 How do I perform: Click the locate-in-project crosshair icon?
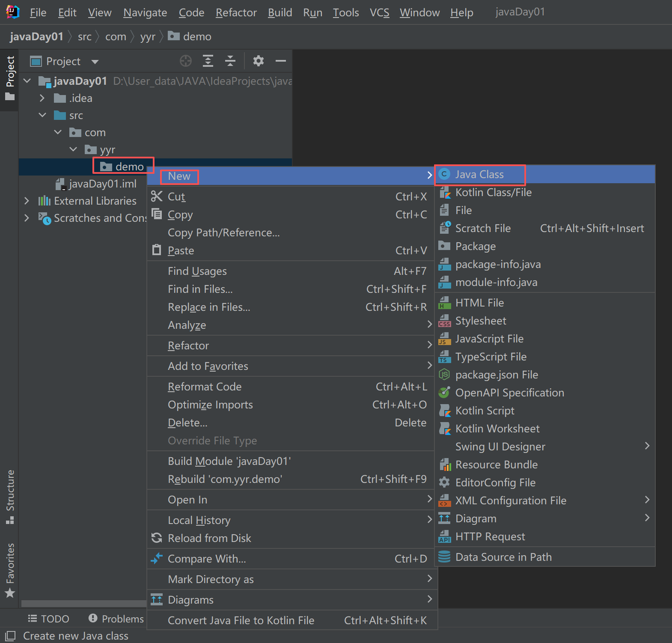185,61
